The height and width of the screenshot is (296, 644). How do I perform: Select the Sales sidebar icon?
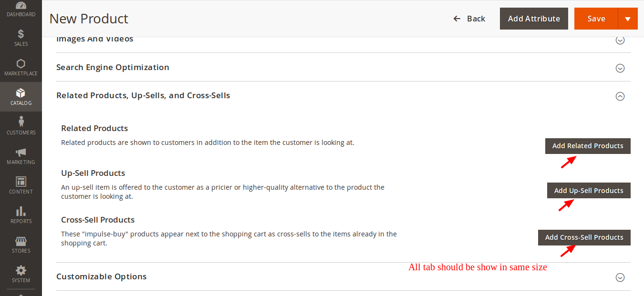(21, 37)
